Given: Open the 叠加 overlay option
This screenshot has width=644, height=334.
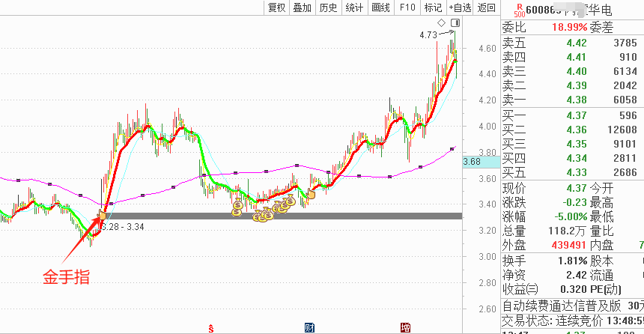Looking at the screenshot, I should coord(302,7).
